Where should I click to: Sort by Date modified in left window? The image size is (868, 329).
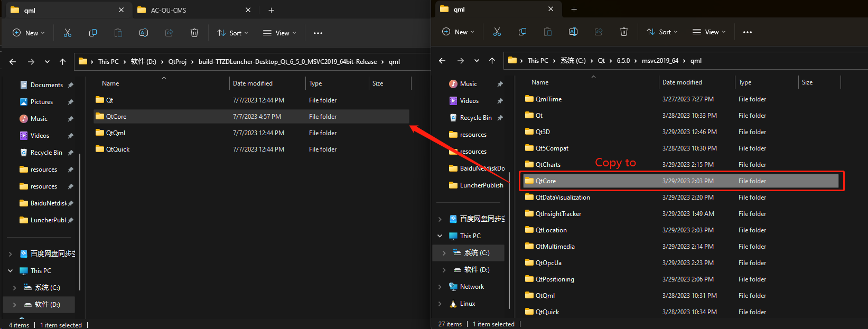coord(253,83)
